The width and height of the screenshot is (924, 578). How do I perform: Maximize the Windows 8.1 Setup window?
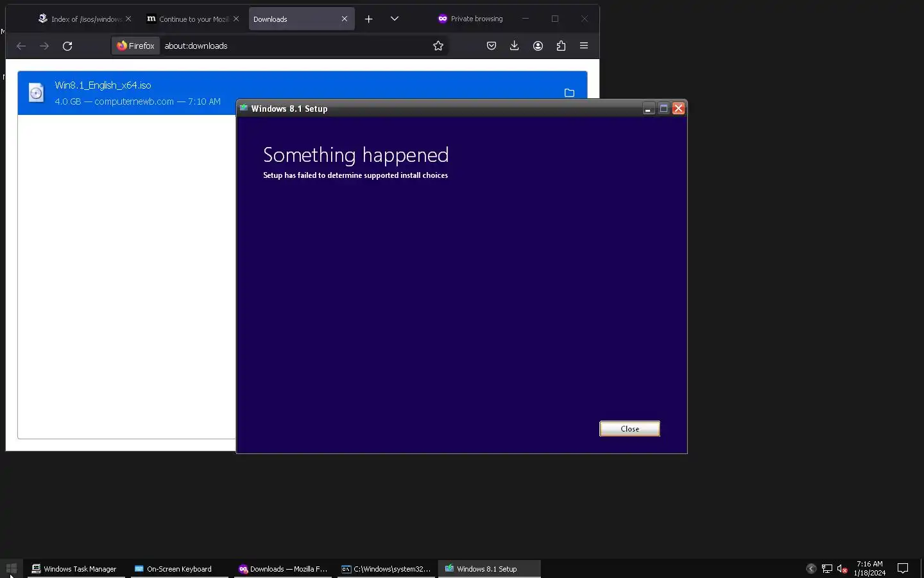click(x=663, y=109)
